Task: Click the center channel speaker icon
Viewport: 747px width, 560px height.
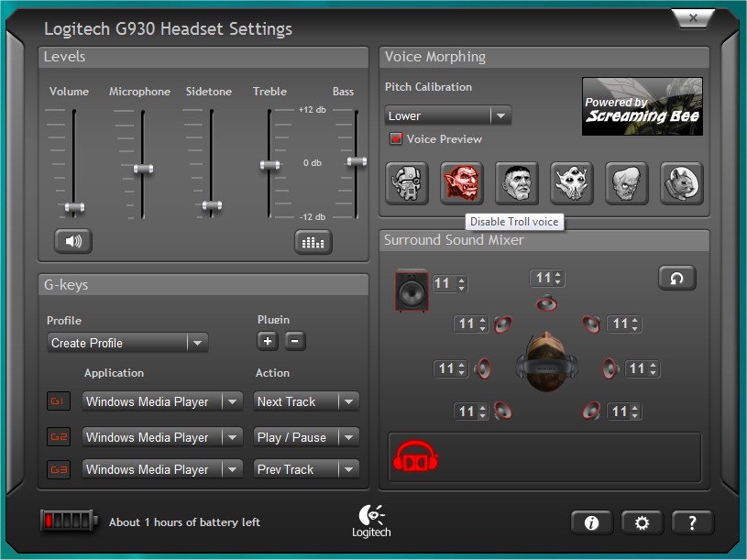Action: 546,302
